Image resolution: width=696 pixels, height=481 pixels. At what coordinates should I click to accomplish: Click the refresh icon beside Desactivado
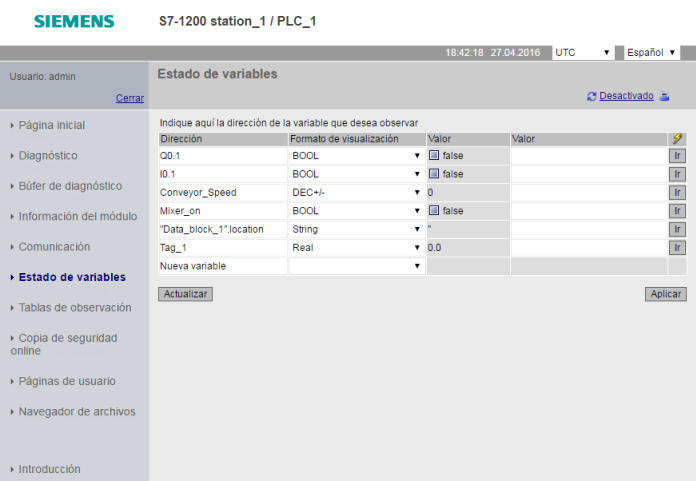click(592, 97)
